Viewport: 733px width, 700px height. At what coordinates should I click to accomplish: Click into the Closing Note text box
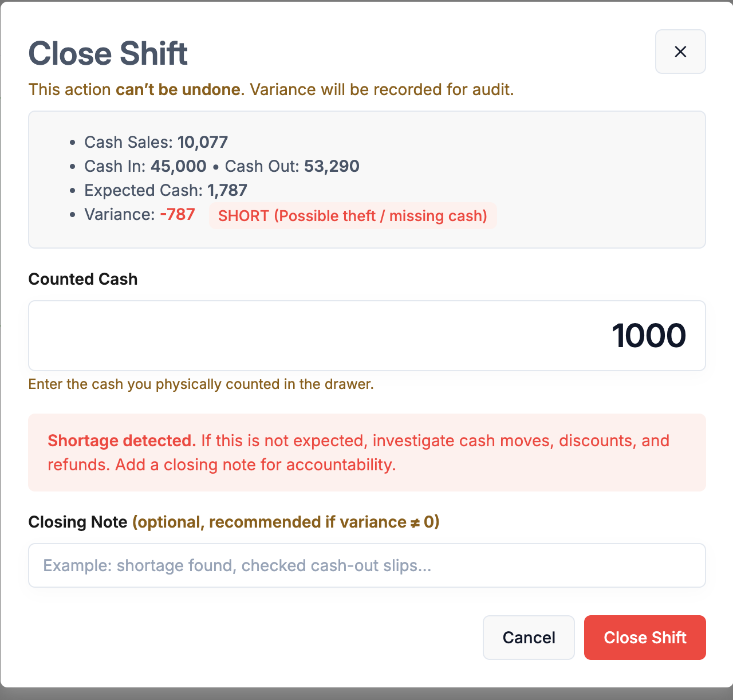pyautogui.click(x=366, y=565)
